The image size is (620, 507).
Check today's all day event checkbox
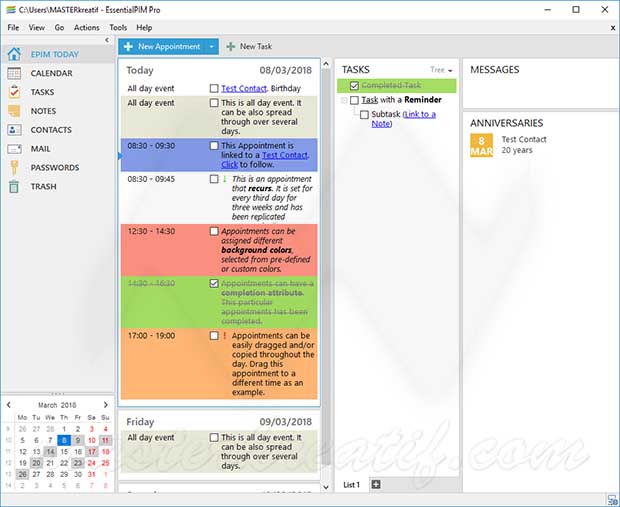click(x=214, y=103)
